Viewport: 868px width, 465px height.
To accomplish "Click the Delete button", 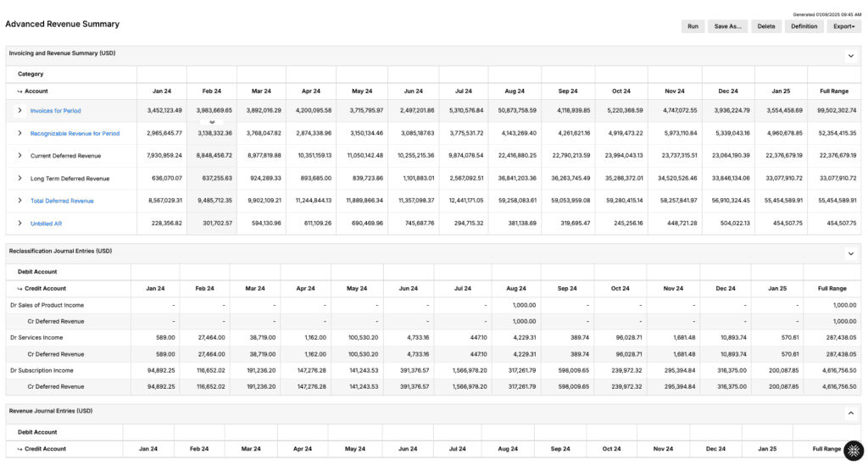I will [766, 26].
